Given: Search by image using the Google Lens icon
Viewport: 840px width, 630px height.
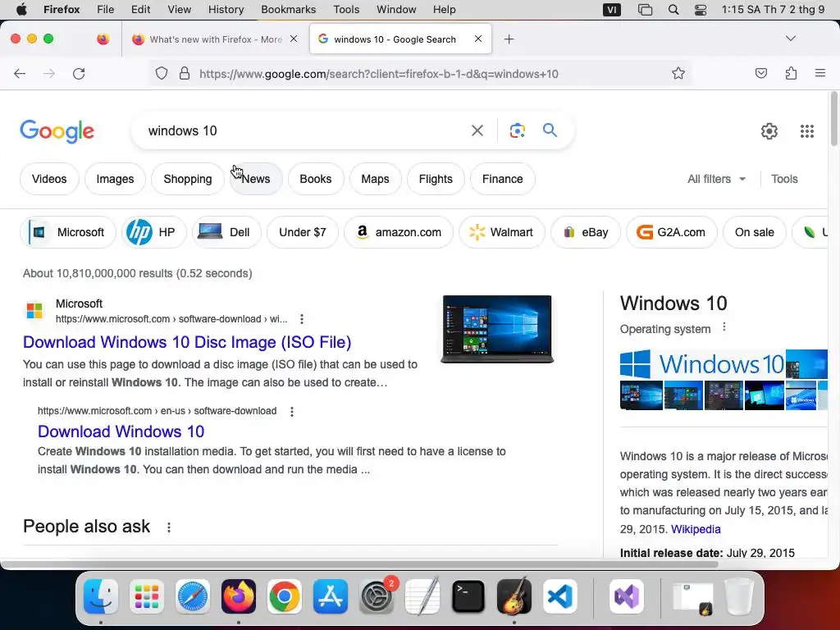Looking at the screenshot, I should click(518, 130).
